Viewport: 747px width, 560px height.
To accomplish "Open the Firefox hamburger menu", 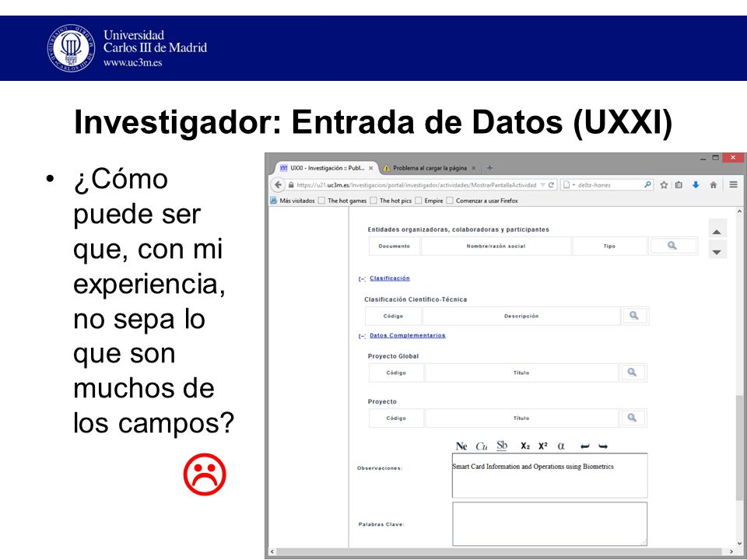I will click(x=733, y=184).
